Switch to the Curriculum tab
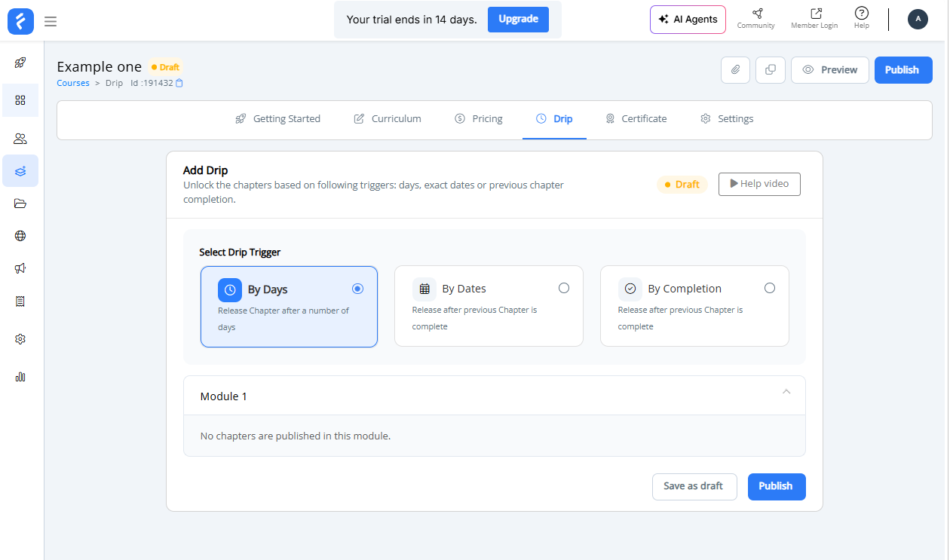 pos(388,119)
